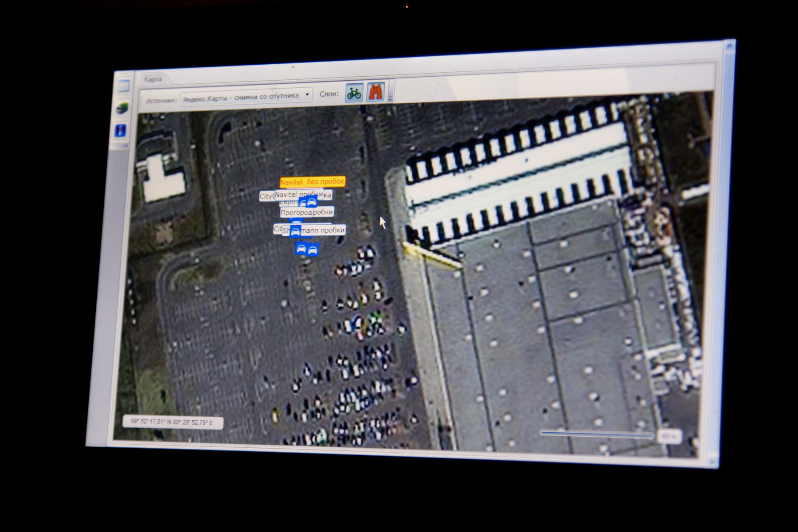
Task: Click the mann пробки marker label
Action: pyautogui.click(x=323, y=230)
